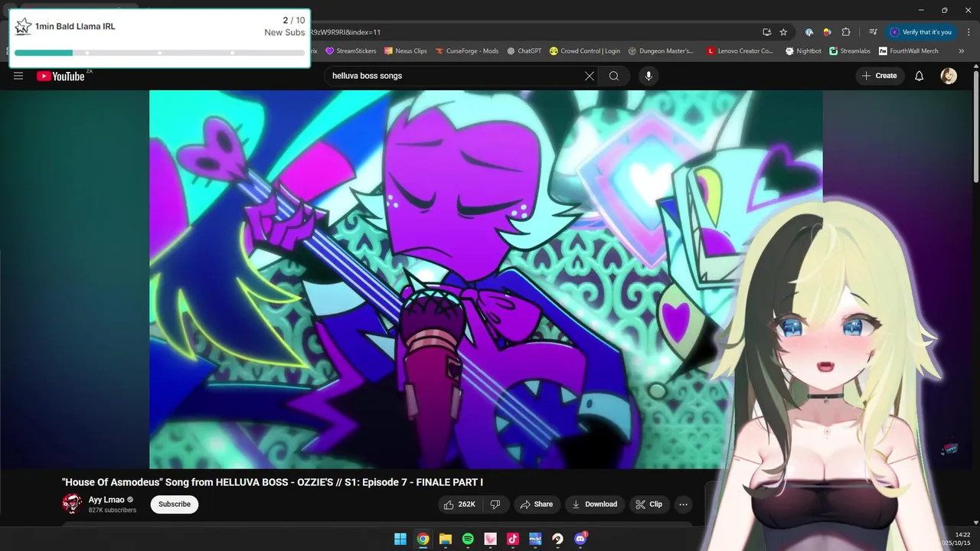The height and width of the screenshot is (551, 980).
Task: Open the Ayy Lmao channel avatar
Action: pyautogui.click(x=72, y=504)
